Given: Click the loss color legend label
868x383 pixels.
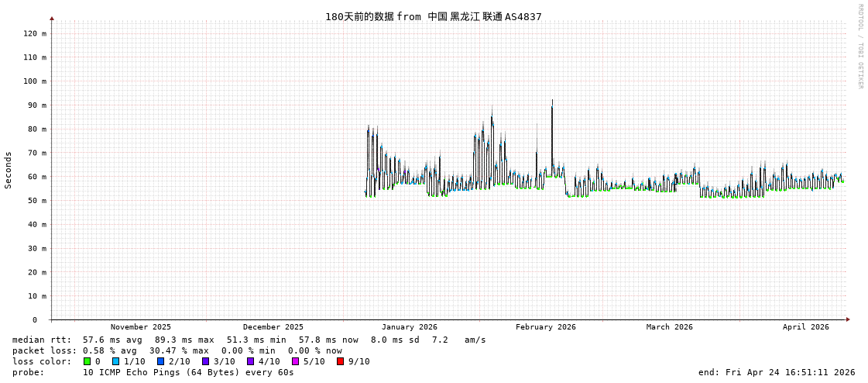Looking at the screenshot, I should 42,361.
